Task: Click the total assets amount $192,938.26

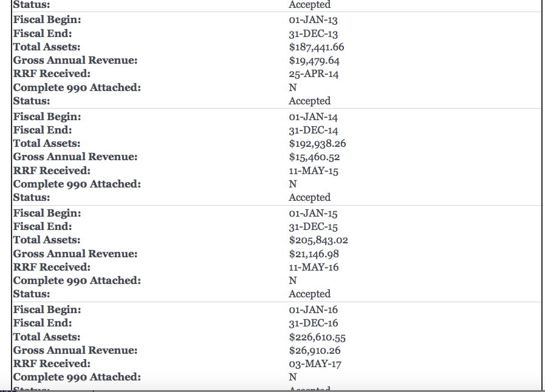Action: (x=318, y=143)
